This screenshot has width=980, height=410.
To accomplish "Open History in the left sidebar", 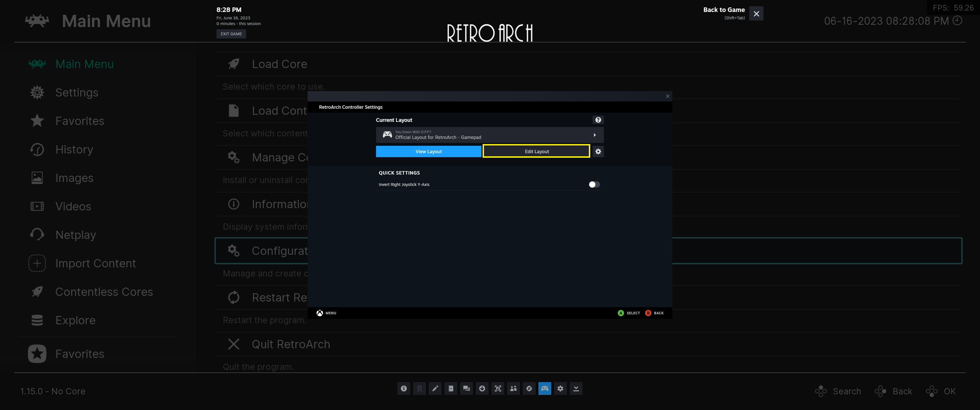I will coord(74,149).
